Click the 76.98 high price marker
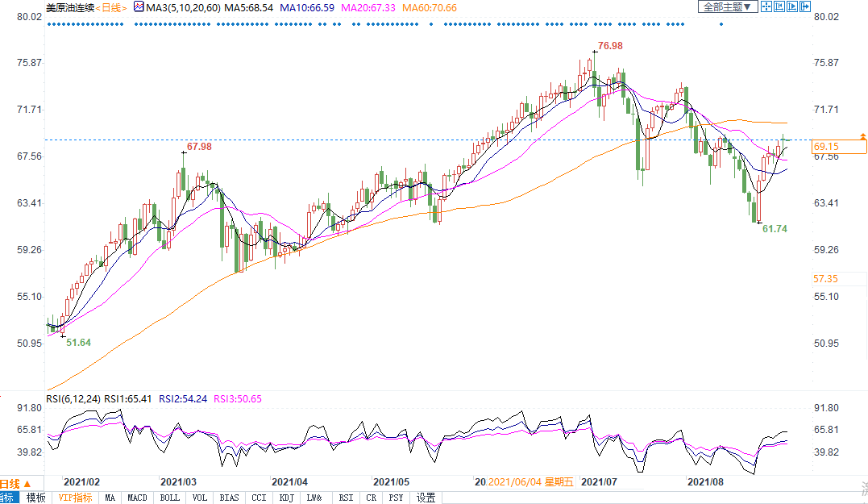Viewport: 868px width, 504px height. 610,44
